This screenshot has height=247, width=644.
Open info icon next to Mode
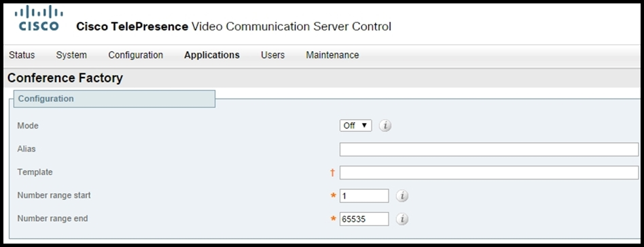click(x=385, y=126)
